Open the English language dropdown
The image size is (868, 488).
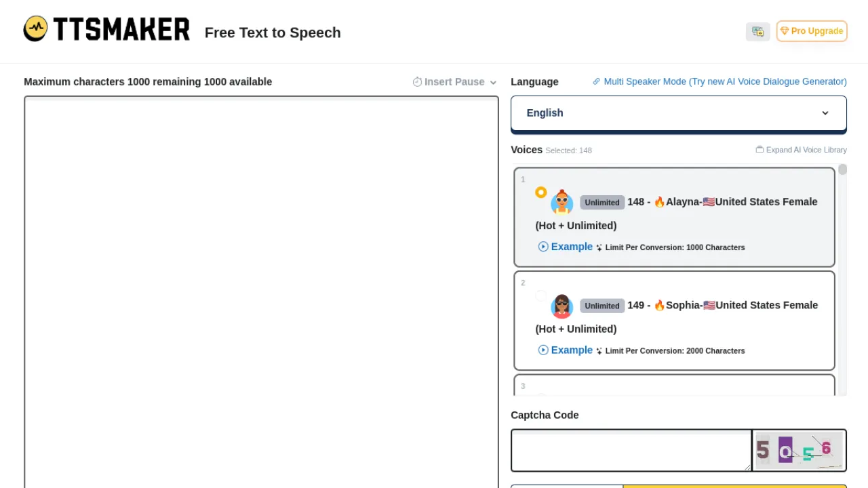(679, 113)
